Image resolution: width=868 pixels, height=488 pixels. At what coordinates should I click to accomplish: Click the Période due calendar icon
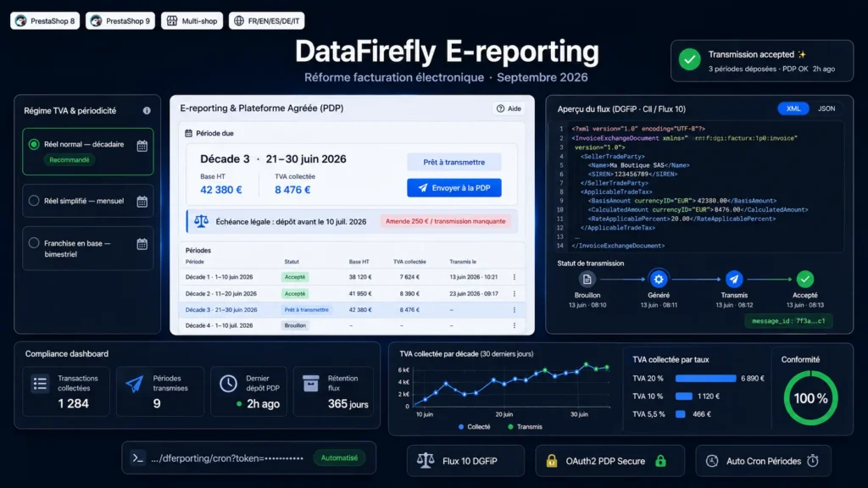click(x=189, y=133)
